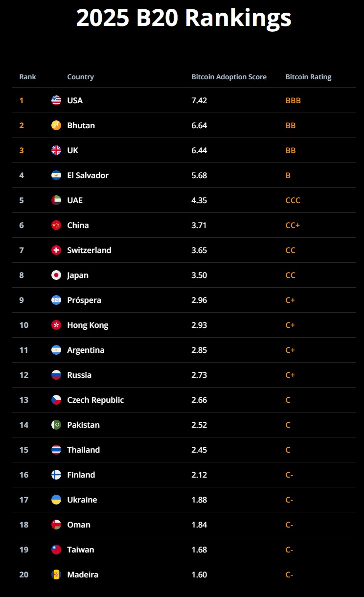Screen dimensions: 364x597
Task: Click the 4.35 score for UAE
Action: 199,200
